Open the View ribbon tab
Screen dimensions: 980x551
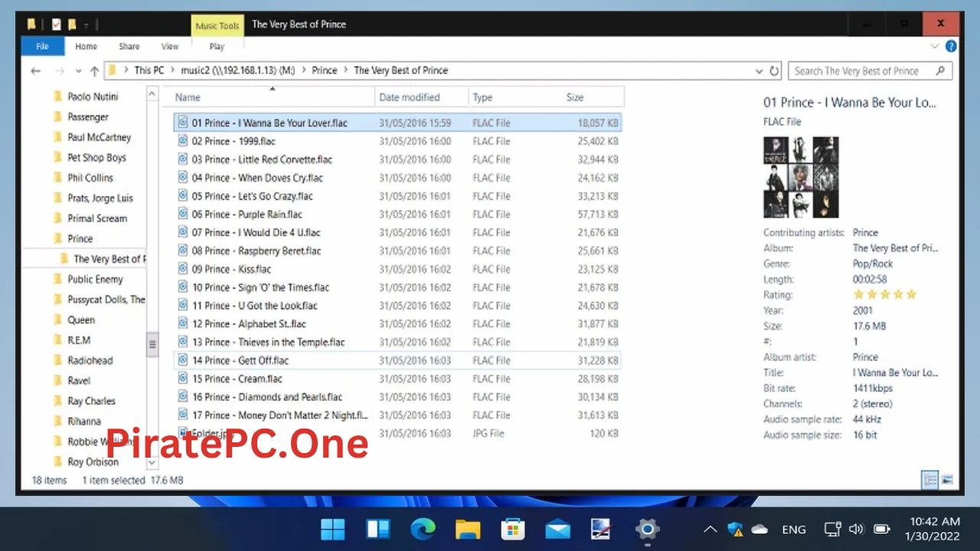[x=170, y=46]
